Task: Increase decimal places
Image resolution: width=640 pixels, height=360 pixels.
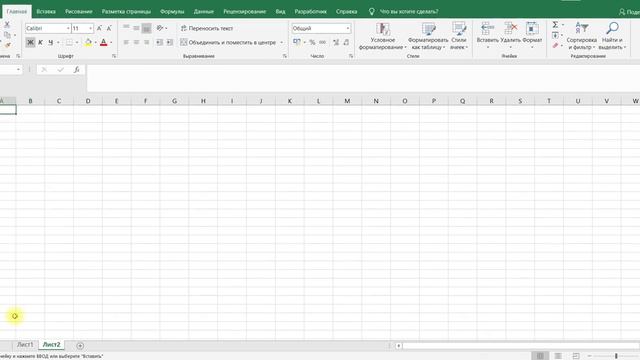Action: (336, 42)
